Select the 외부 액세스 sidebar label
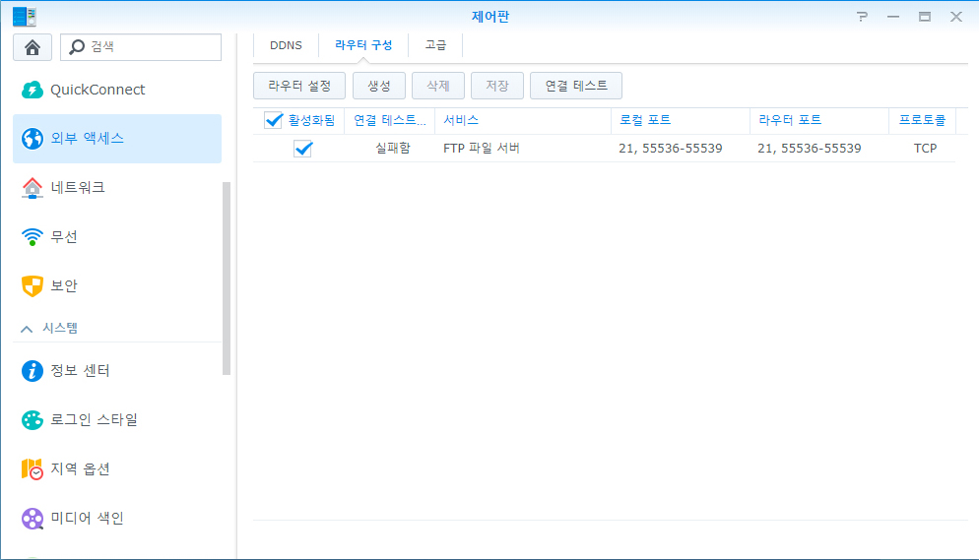The width and height of the screenshot is (979, 560). (87, 139)
